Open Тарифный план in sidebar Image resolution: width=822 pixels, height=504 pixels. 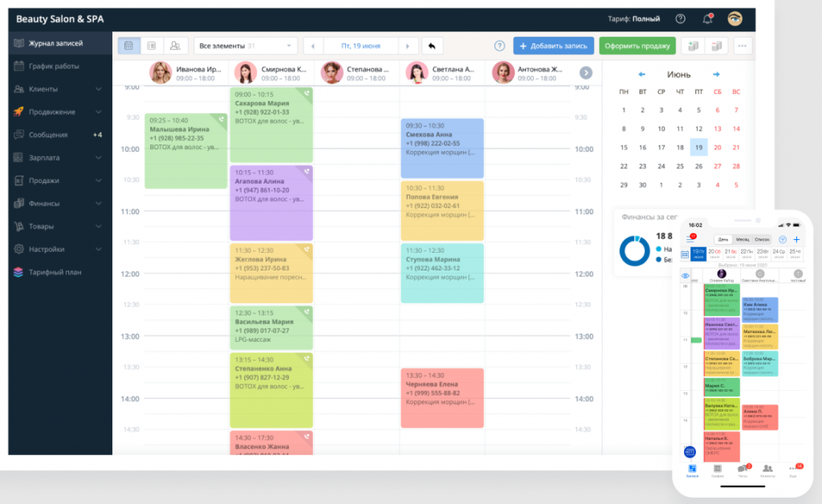[59, 272]
